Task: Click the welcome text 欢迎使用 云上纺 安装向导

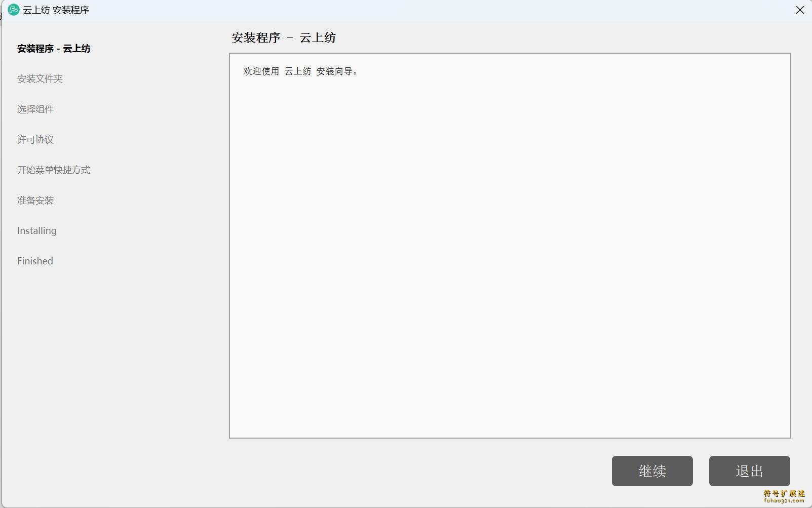Action: [301, 71]
